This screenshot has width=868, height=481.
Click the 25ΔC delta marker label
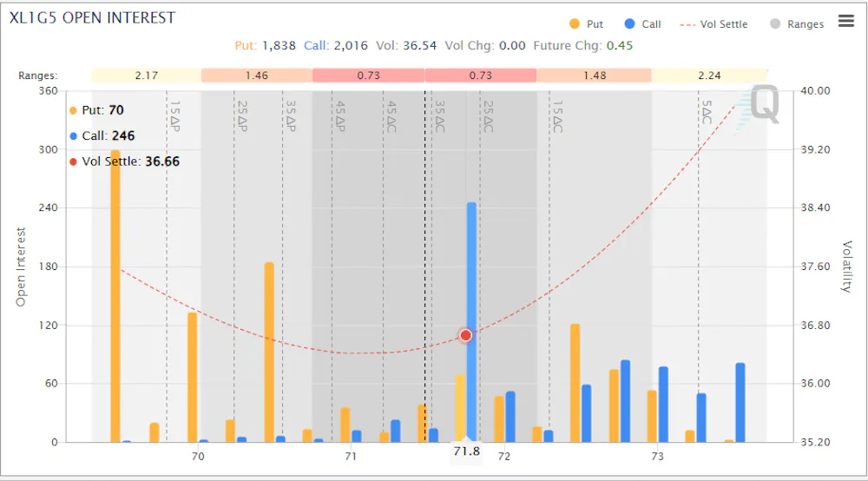pyautogui.click(x=488, y=116)
